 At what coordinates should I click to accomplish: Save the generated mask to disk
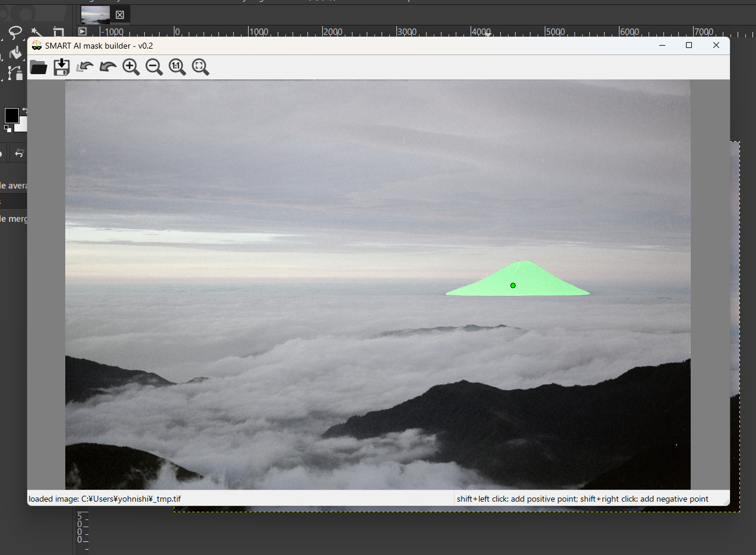[x=61, y=67]
